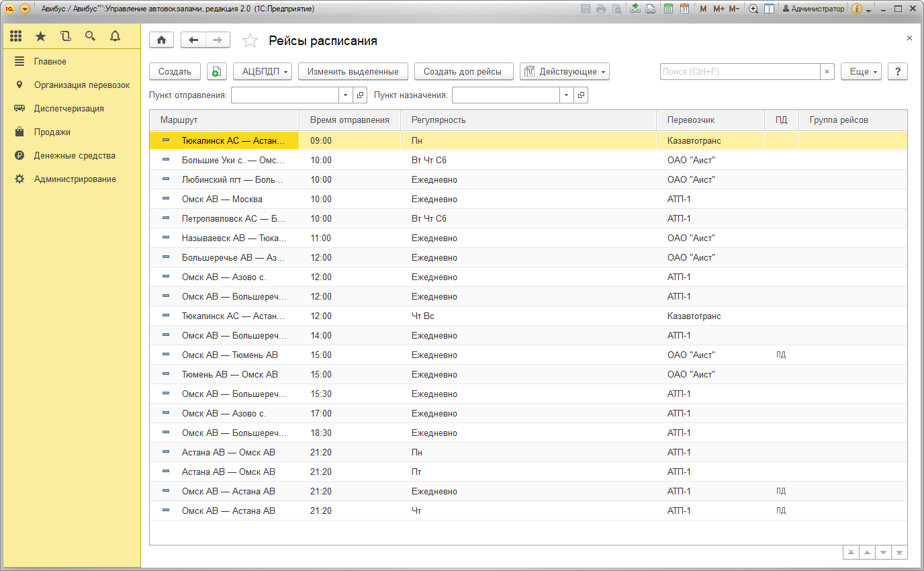Screen dimensions: 924x571
Task: Click the home page button
Action: (x=161, y=40)
